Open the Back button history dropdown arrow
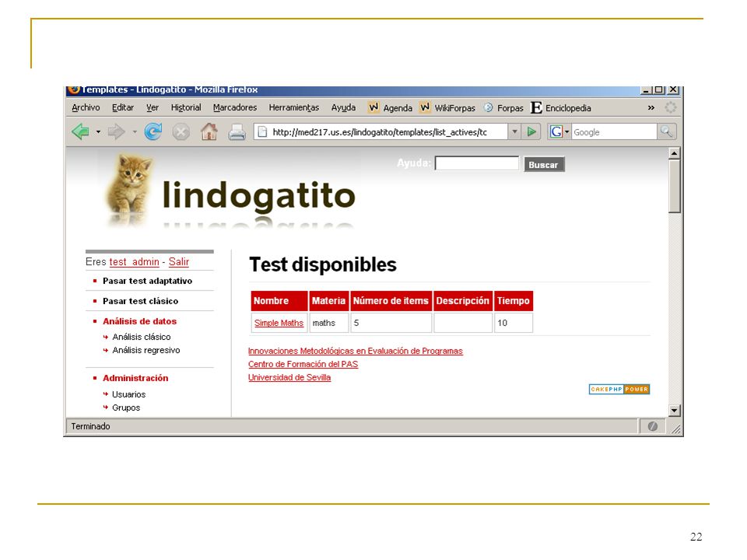The width and height of the screenshot is (747, 560). point(98,132)
